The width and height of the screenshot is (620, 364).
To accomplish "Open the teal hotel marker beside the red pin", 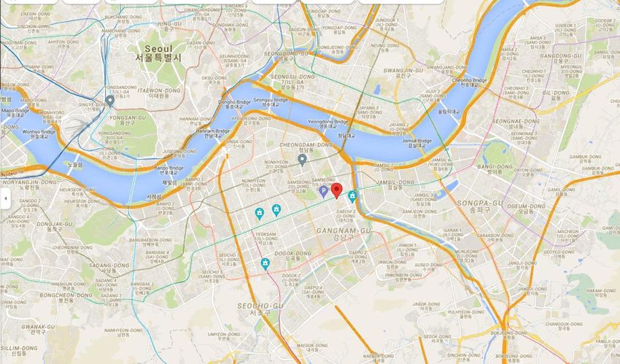I will [352, 196].
